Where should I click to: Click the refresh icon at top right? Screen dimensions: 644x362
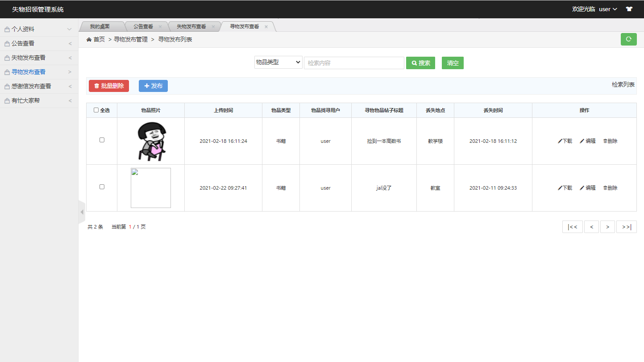pos(628,39)
